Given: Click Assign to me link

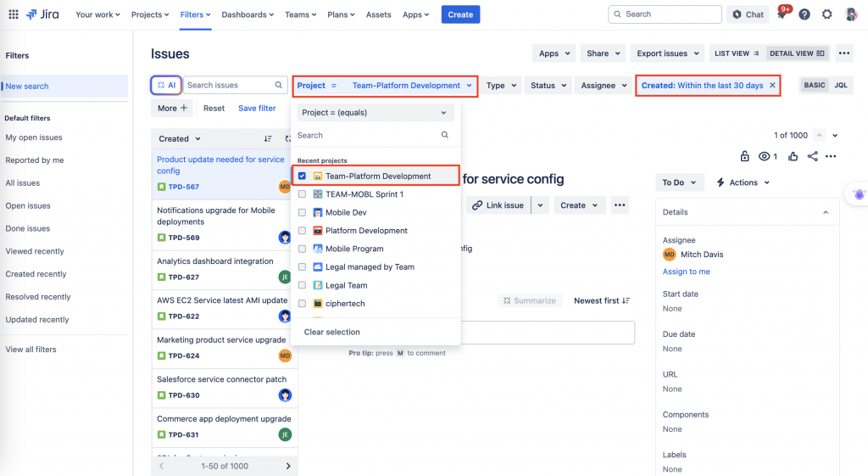Looking at the screenshot, I should click(686, 272).
